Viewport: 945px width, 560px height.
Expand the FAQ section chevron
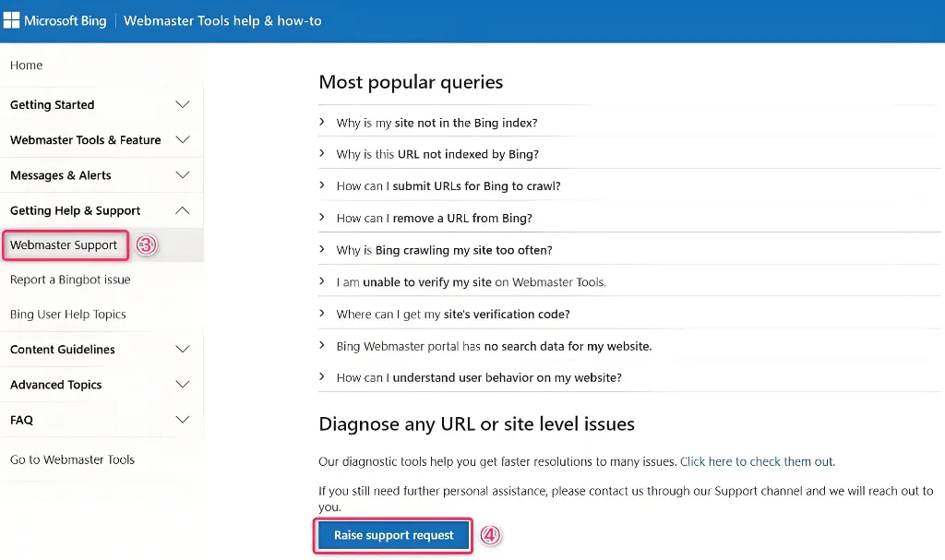pyautogui.click(x=183, y=420)
